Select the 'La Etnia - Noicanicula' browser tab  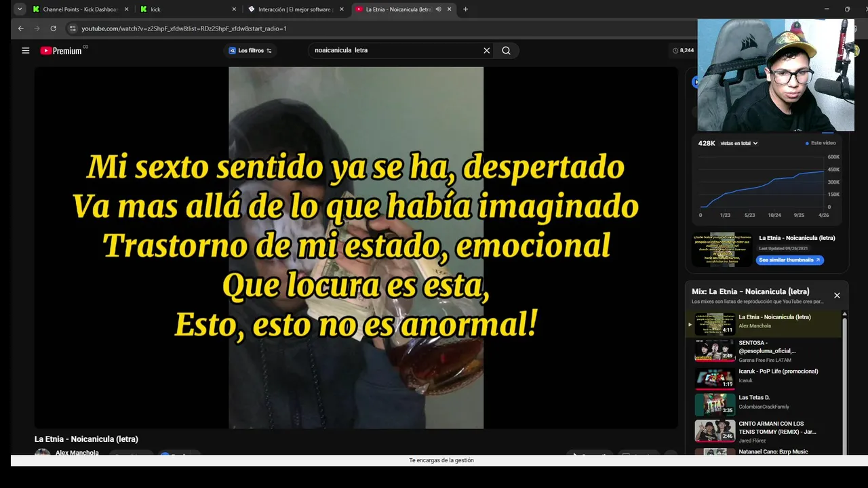[397, 9]
